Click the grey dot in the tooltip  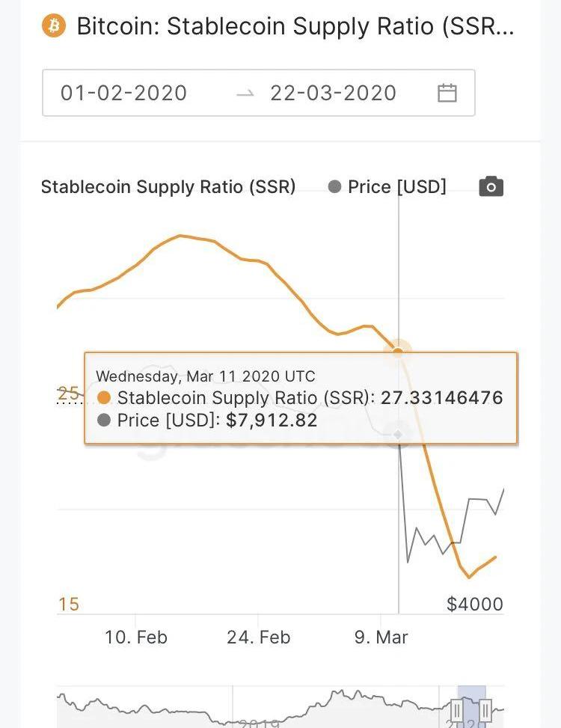coord(104,420)
